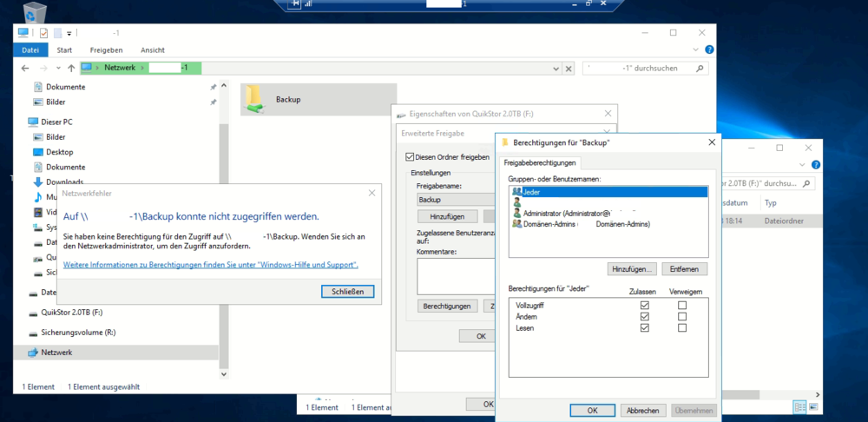
Task: Click the properties icon in quick access toolbar
Action: 43,33
